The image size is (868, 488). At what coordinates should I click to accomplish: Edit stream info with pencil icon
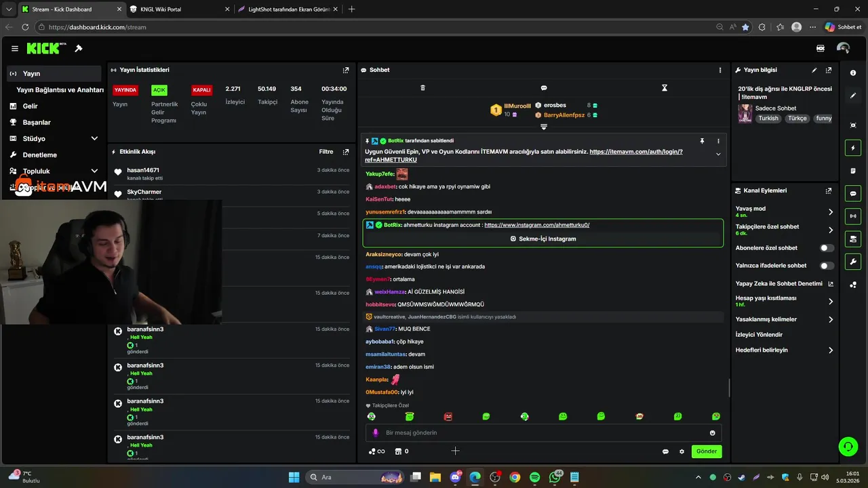(x=814, y=70)
